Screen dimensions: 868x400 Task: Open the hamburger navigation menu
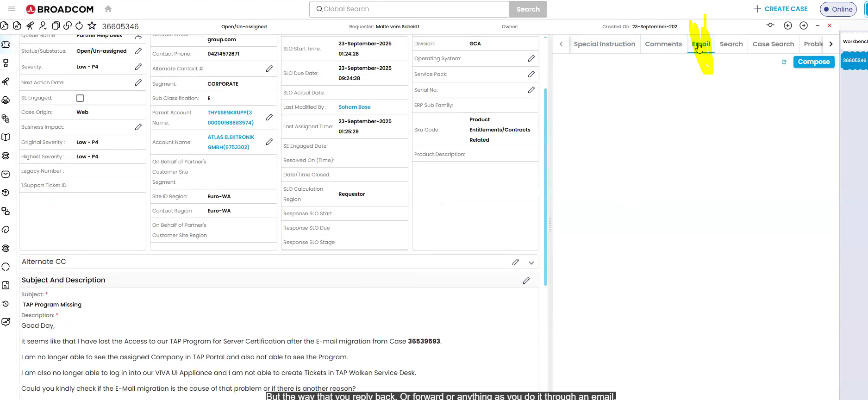[12, 9]
